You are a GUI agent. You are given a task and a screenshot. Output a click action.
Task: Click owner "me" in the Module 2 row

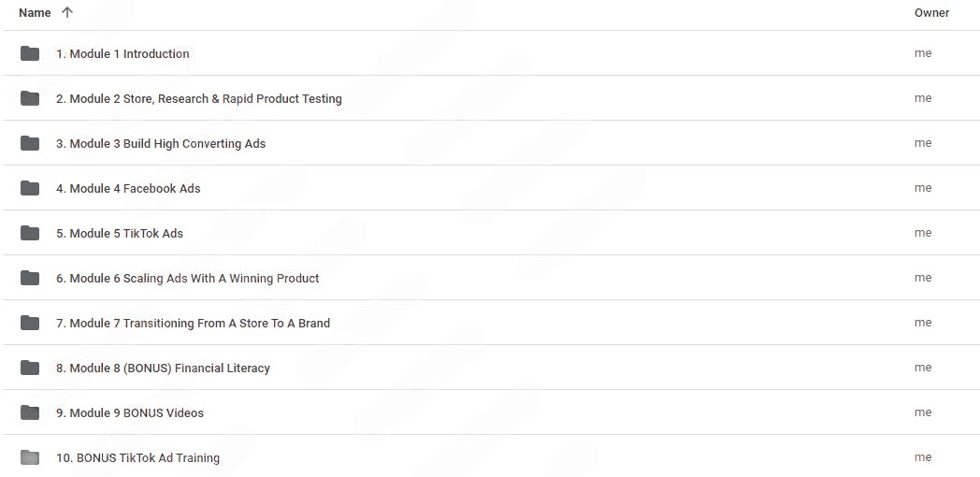923,98
